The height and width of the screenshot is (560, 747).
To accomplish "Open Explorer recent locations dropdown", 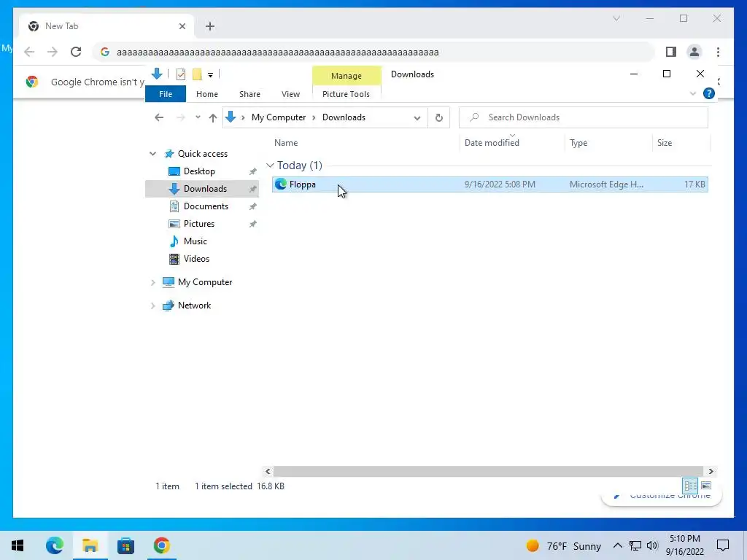I will (x=198, y=117).
